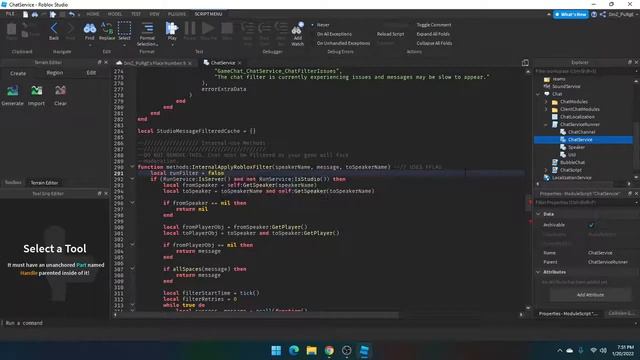This screenshot has width=640, height=360.
Task: Expand the ChatModules folder
Action: point(546,102)
